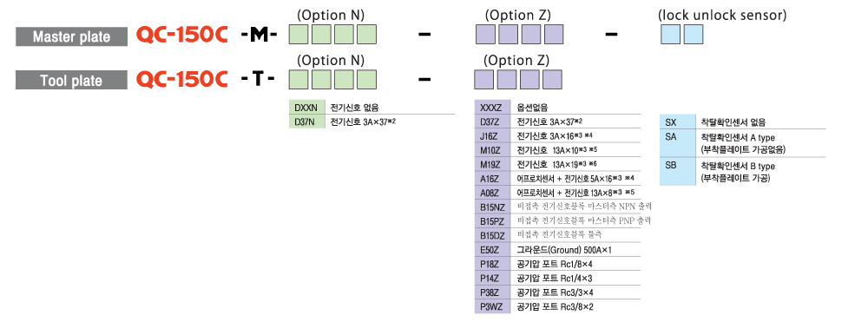Select the P18Z pneumatic port code
Screen dimensions: 868x322
(x=492, y=264)
